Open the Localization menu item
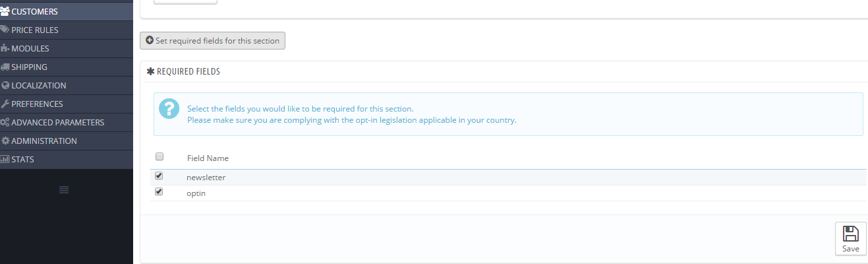 click(x=38, y=85)
